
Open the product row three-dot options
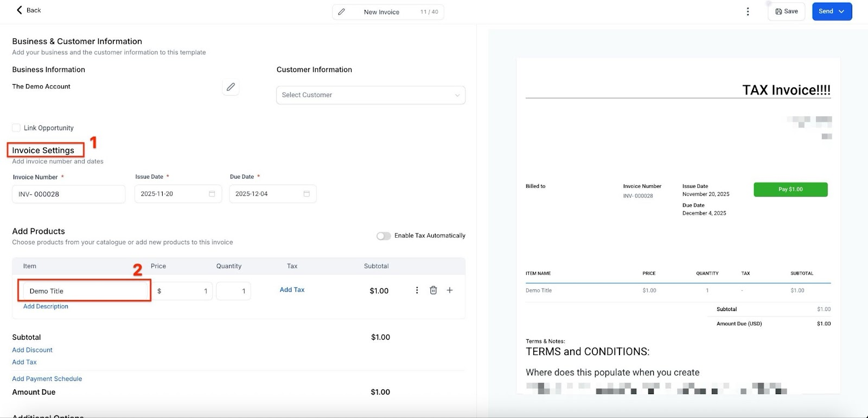click(417, 290)
